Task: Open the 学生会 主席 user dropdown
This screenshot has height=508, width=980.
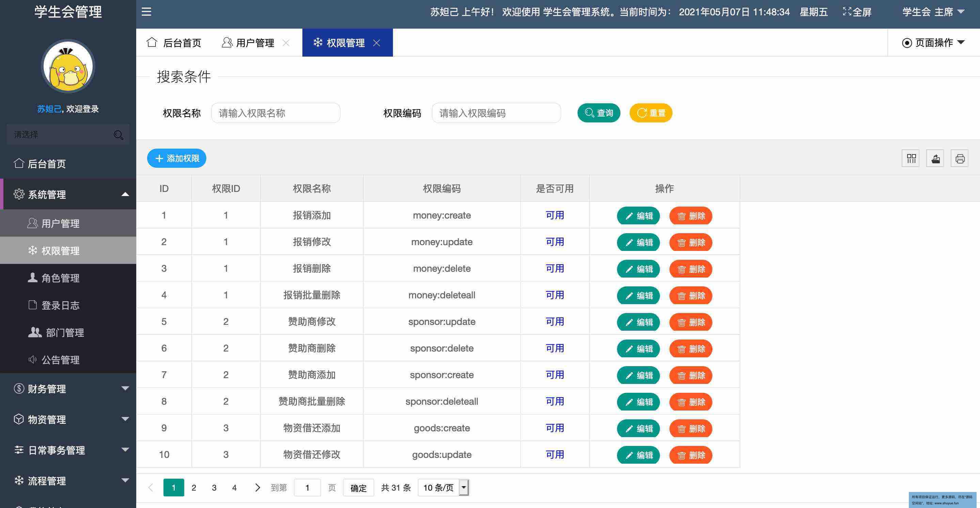Action: pos(932,12)
